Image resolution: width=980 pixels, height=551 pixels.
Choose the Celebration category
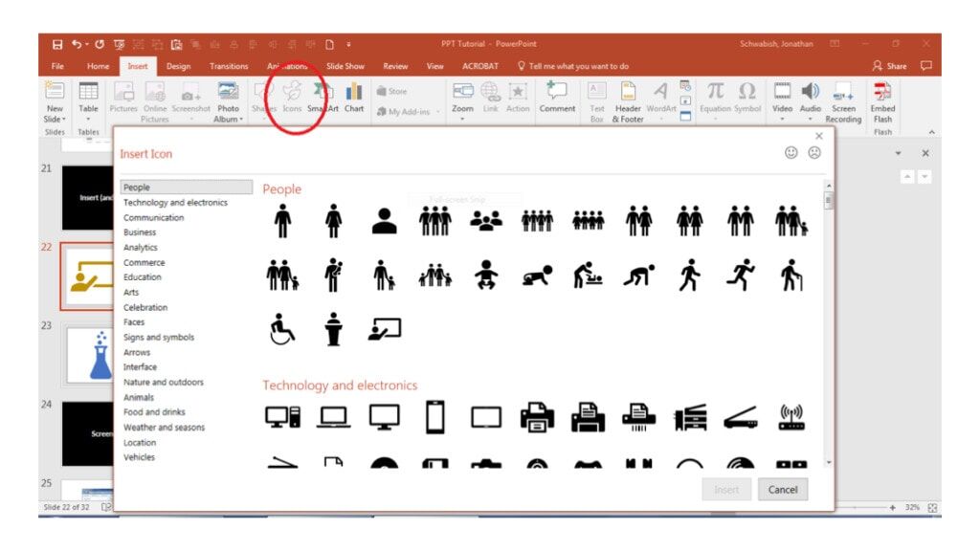145,307
